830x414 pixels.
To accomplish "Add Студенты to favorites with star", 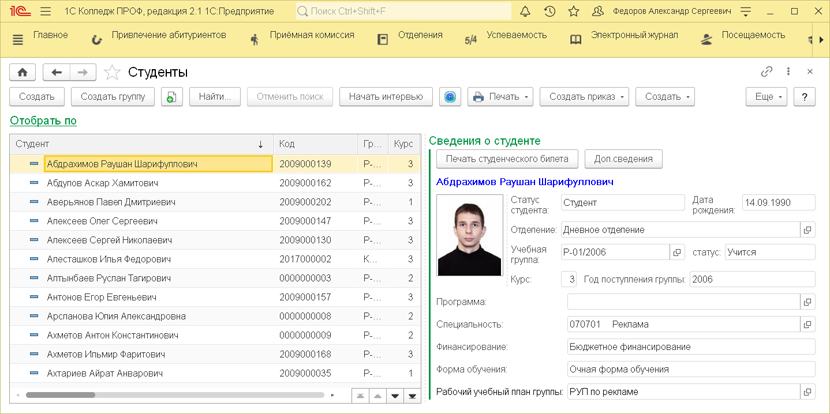I will point(112,73).
